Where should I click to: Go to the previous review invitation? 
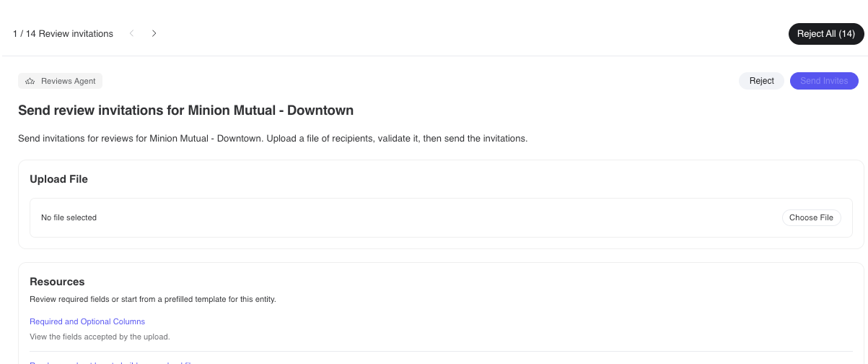tap(131, 33)
